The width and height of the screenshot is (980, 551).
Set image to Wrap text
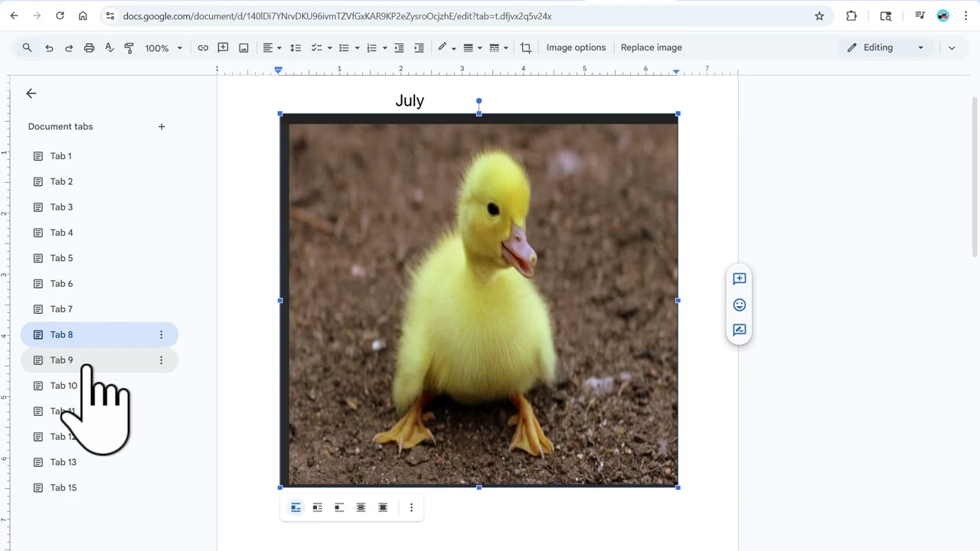(x=317, y=507)
